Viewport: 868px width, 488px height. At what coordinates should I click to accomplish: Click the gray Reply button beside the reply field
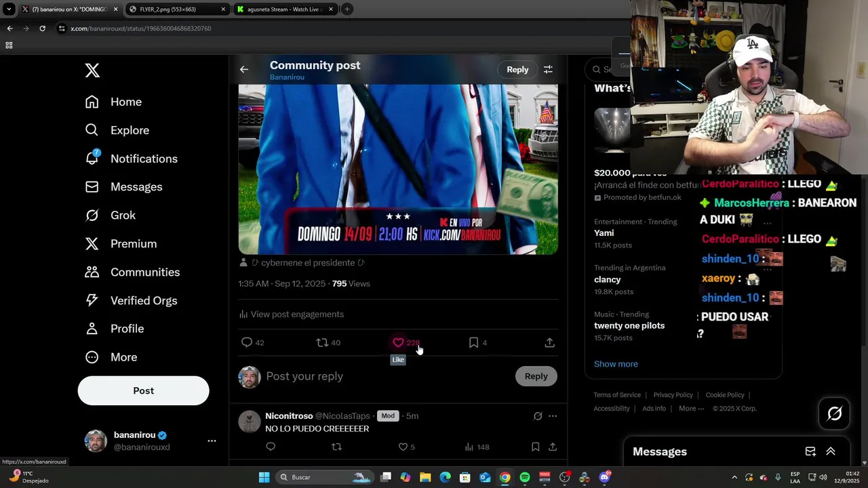pos(536,376)
